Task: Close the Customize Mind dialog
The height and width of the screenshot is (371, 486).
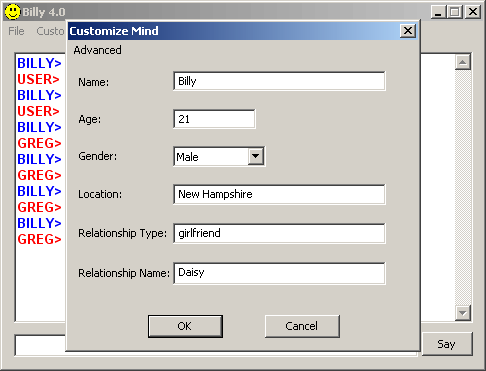Action: [x=408, y=31]
